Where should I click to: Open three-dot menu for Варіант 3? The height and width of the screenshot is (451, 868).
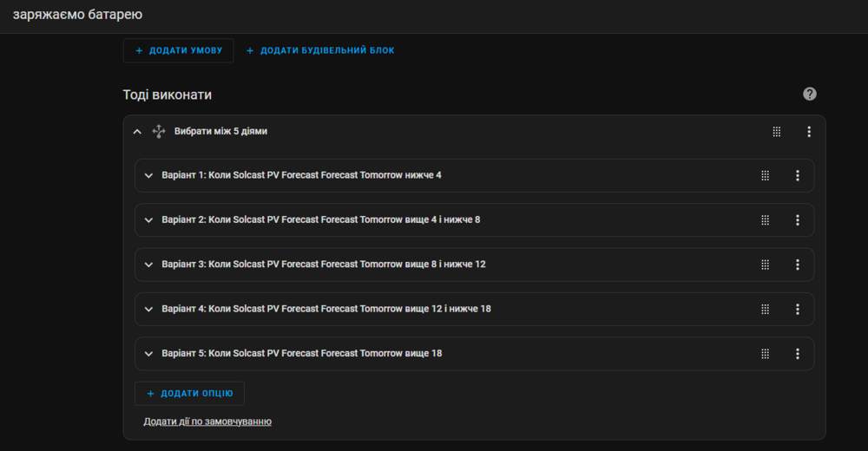(798, 265)
